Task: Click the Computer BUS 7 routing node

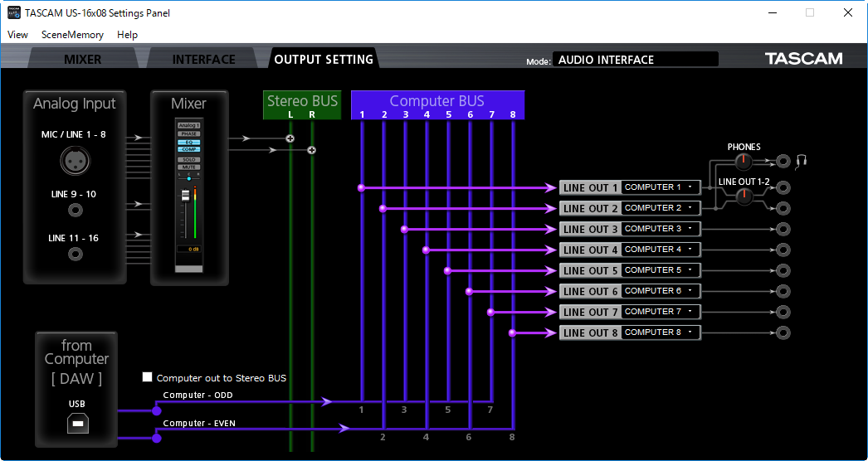Action: point(490,312)
